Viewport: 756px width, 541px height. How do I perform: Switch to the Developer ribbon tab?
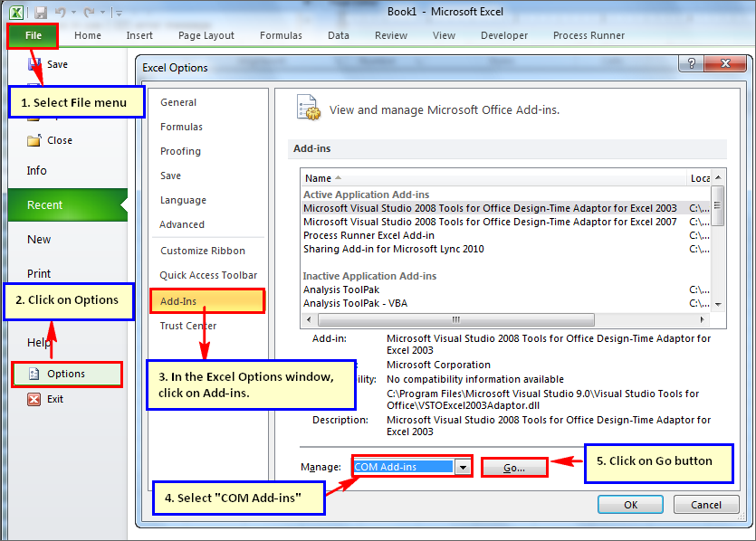click(x=504, y=35)
